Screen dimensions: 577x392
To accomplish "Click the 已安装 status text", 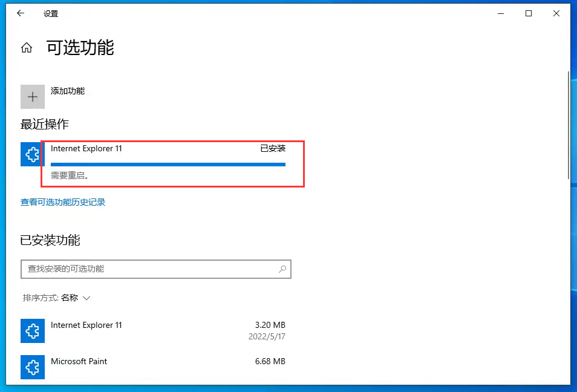I will (x=273, y=148).
